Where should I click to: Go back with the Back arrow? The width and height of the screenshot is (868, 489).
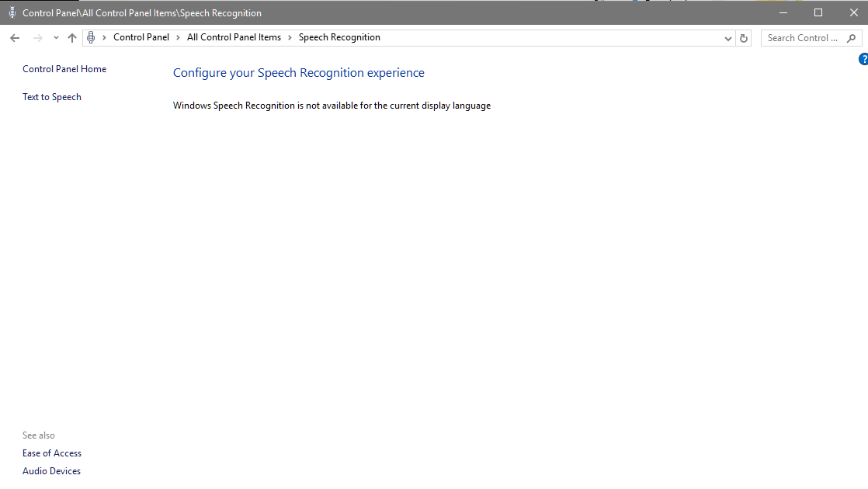click(15, 37)
